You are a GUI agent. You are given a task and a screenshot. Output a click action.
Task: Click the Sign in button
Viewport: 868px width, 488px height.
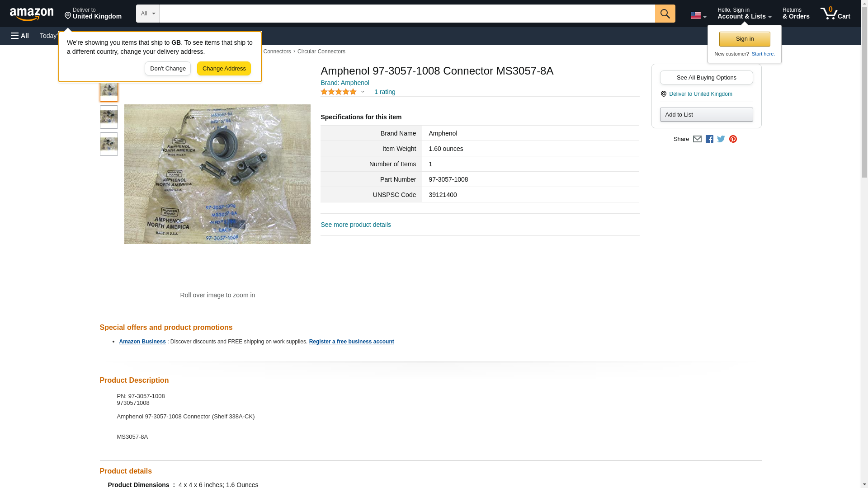click(745, 39)
